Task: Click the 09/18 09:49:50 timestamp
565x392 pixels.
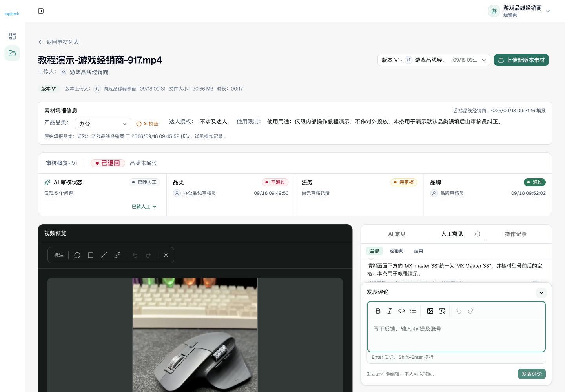Action: coord(271,193)
